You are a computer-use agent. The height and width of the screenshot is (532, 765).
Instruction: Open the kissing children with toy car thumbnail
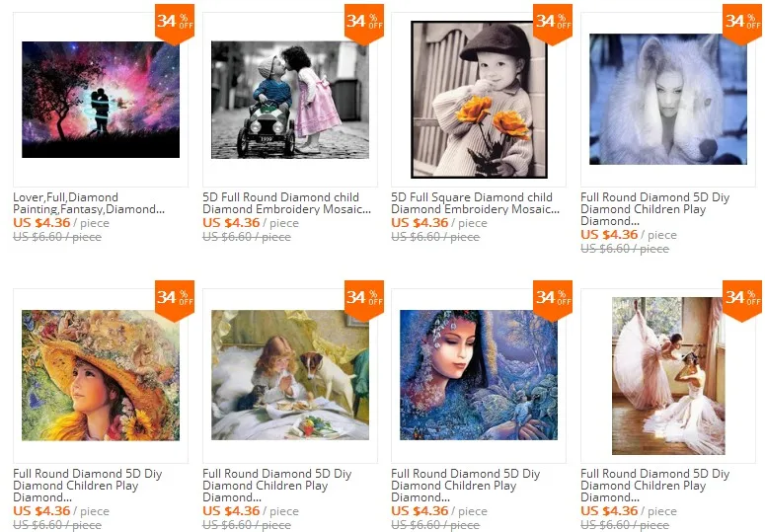pyautogui.click(x=290, y=100)
